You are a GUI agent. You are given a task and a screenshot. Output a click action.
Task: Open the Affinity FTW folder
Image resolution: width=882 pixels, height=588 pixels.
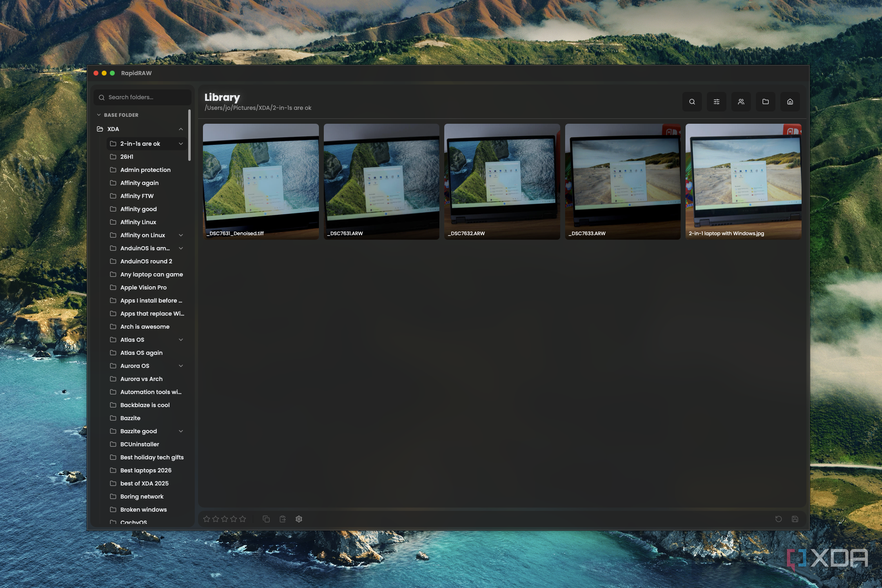tap(147, 196)
